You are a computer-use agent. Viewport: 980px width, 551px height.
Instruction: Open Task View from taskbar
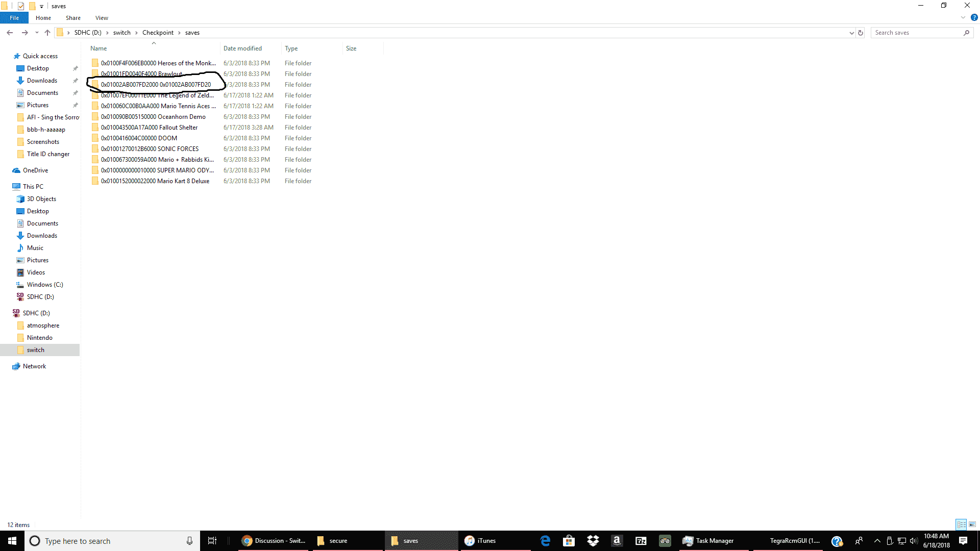click(x=212, y=541)
